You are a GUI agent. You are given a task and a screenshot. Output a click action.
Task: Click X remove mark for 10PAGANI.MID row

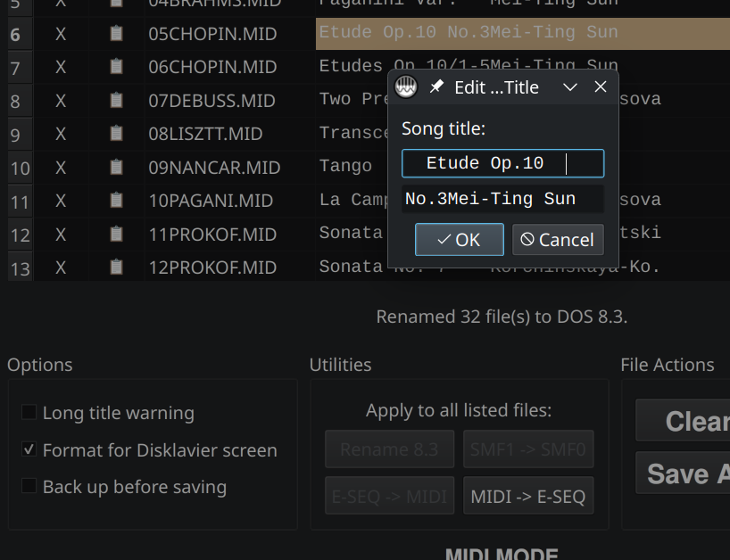coord(61,201)
